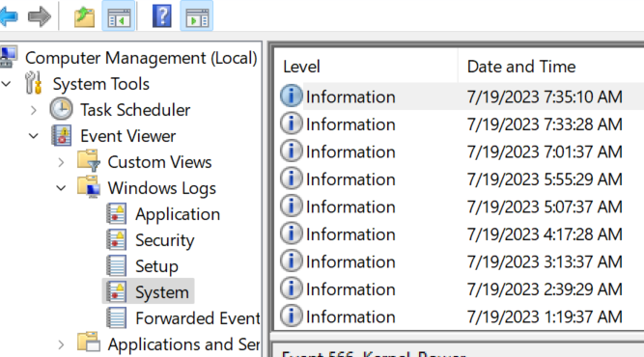Click the blue Back arrow
Image resolution: width=644 pixels, height=357 pixels.
pyautogui.click(x=9, y=16)
